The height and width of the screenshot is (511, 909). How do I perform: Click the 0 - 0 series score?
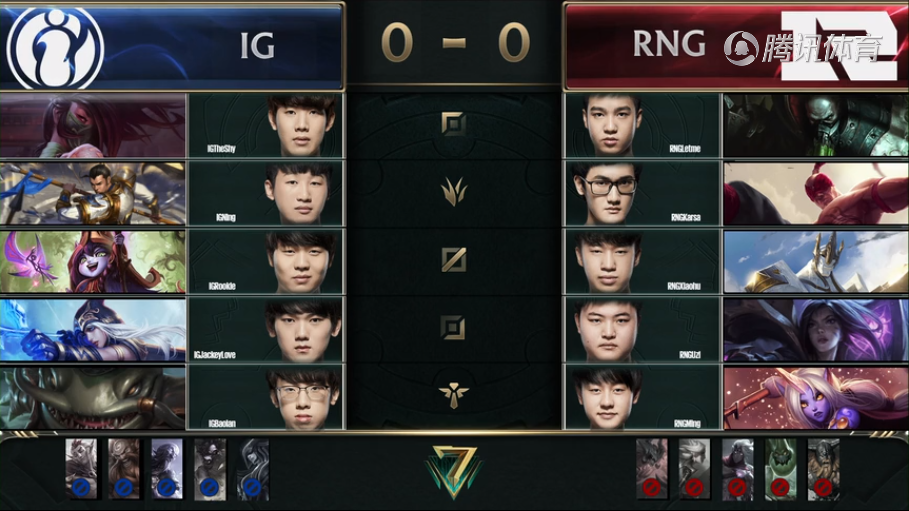pos(455,42)
